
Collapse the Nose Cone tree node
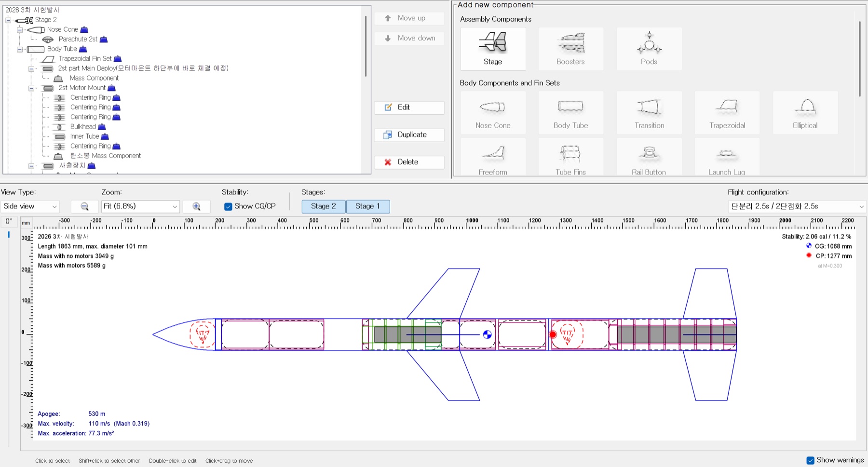coord(20,30)
